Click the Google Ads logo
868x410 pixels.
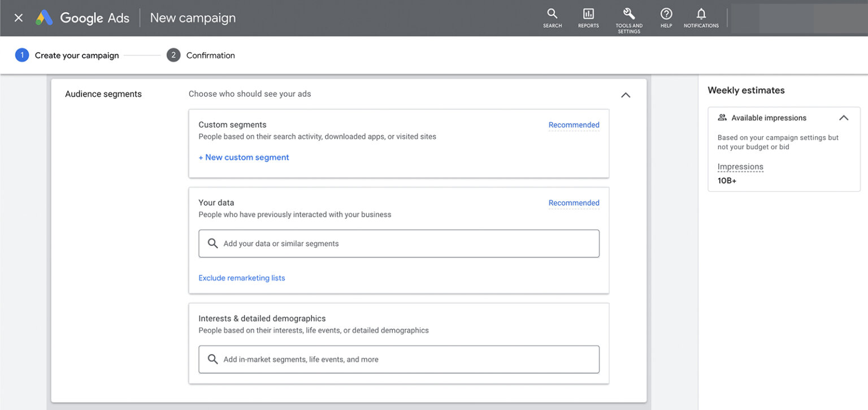[82, 18]
